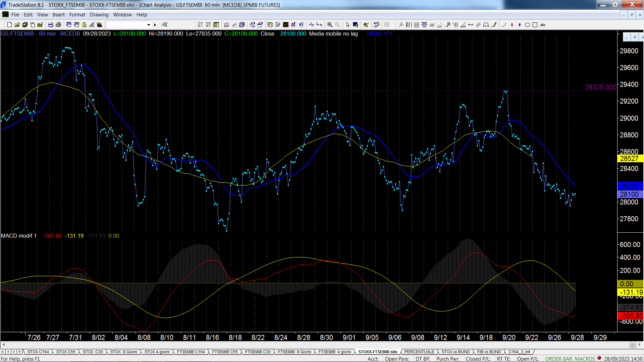Switch to the STOX 8 Giorni tab
Image resolution: width=644 pixels, height=362 pixels.
pos(124,352)
